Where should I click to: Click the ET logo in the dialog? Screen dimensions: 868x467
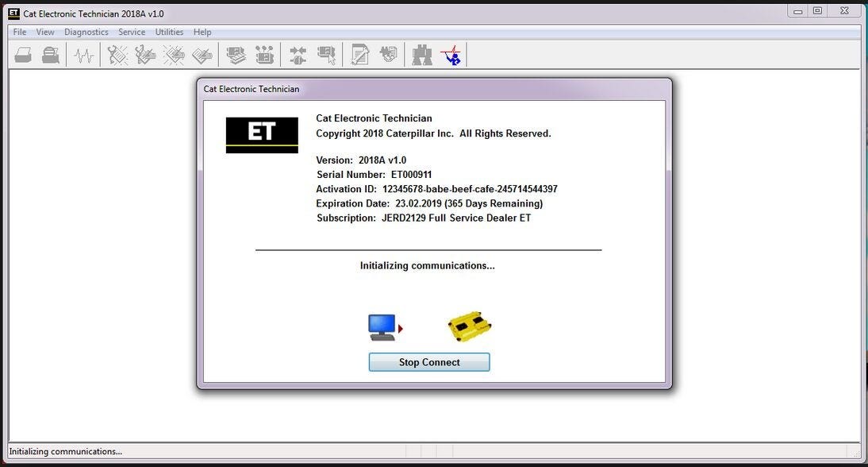coord(262,135)
